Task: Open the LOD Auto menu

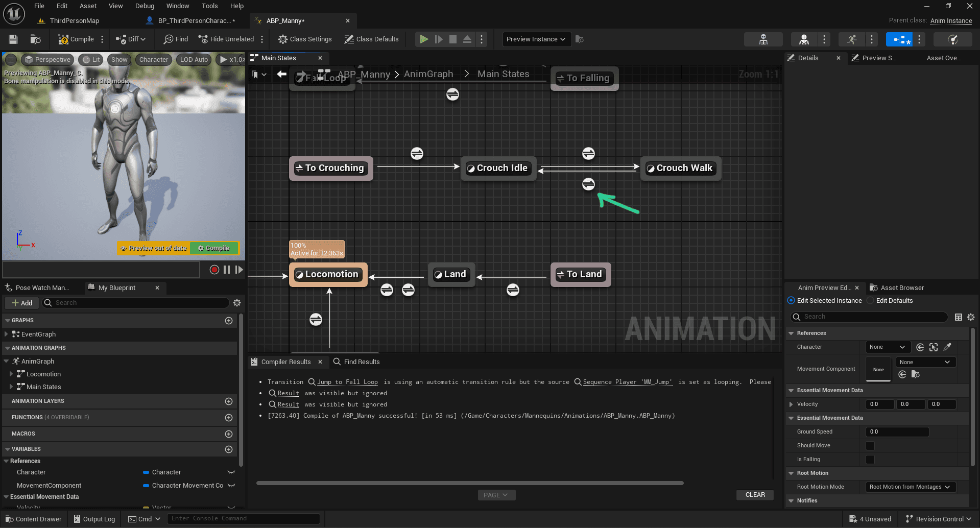Action: point(194,60)
